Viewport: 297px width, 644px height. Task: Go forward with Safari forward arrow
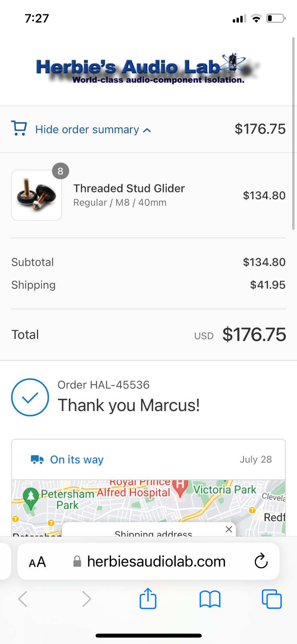[86, 599]
